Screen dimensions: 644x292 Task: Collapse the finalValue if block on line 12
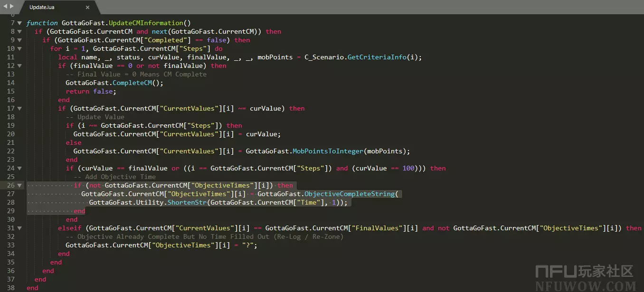click(x=19, y=66)
